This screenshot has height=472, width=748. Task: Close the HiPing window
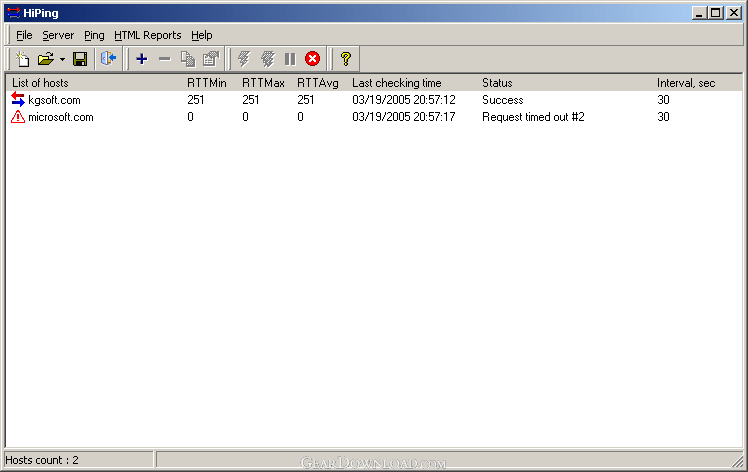pos(733,13)
